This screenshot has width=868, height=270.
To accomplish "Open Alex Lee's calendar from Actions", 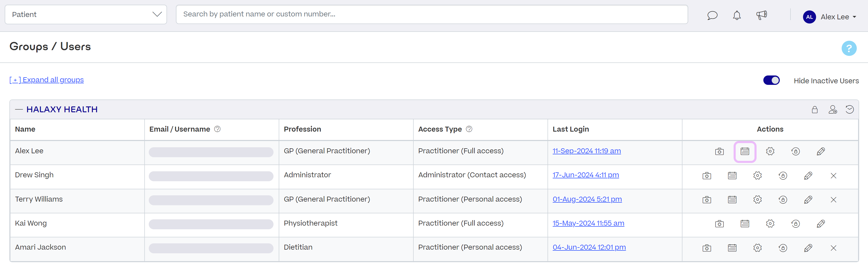I will [x=745, y=151].
